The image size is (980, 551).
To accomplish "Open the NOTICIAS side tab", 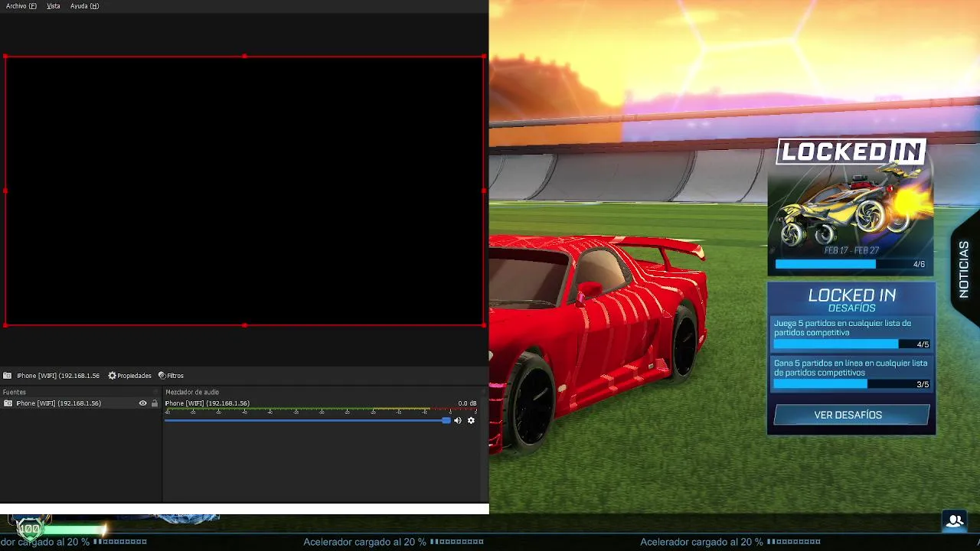I will pos(964,269).
